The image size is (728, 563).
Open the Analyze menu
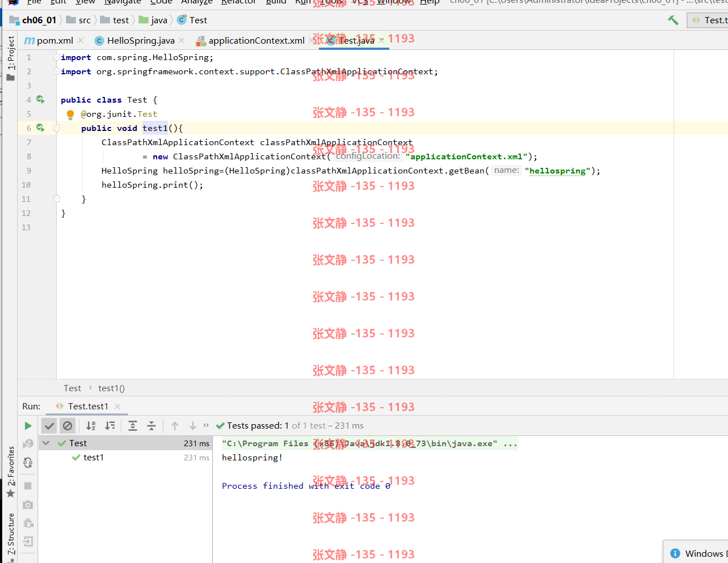coord(196,2)
